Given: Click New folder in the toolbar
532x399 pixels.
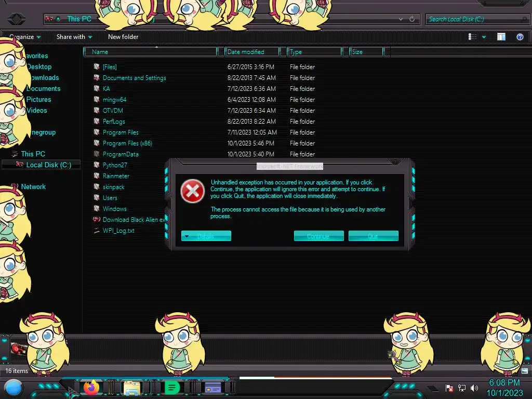Looking at the screenshot, I should [123, 37].
